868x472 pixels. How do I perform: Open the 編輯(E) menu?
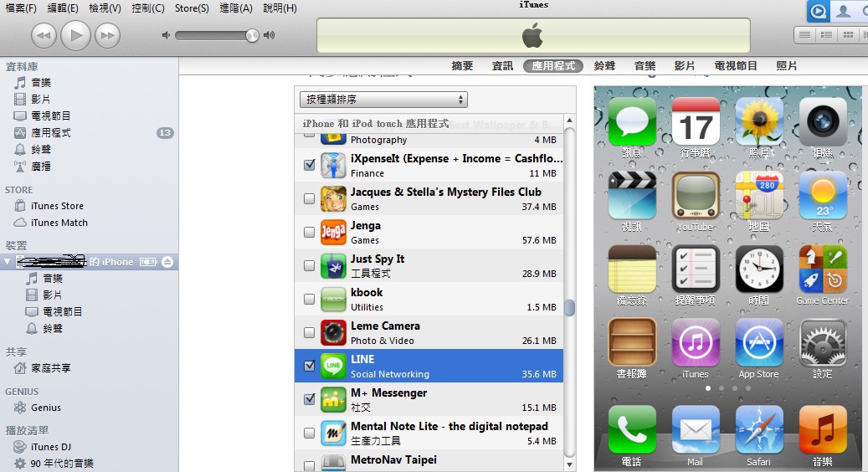tap(63, 8)
